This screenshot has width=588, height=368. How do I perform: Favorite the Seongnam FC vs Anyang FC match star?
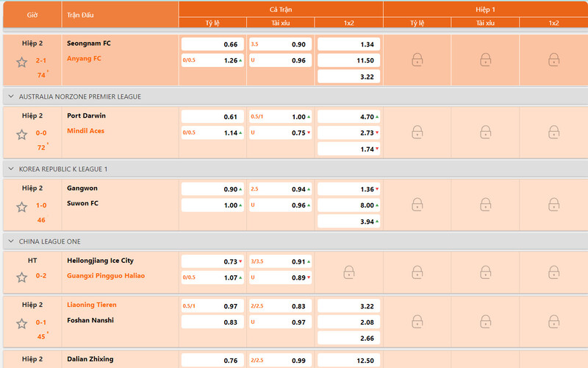22,62
